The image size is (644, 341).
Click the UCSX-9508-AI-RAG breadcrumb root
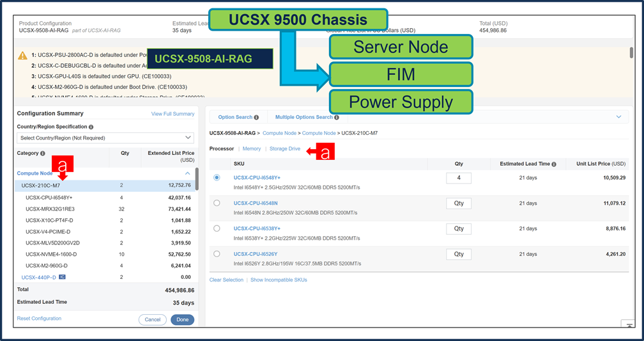click(233, 133)
